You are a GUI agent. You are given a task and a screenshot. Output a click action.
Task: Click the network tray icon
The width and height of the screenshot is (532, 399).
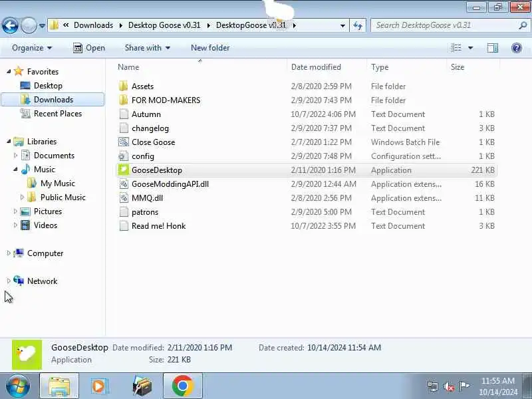433,386
